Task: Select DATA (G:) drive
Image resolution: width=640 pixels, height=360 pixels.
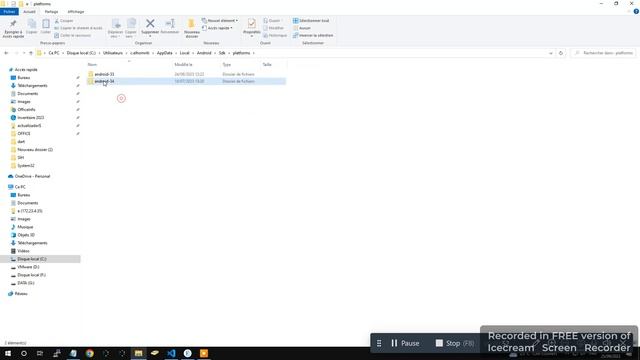Action: point(26,283)
